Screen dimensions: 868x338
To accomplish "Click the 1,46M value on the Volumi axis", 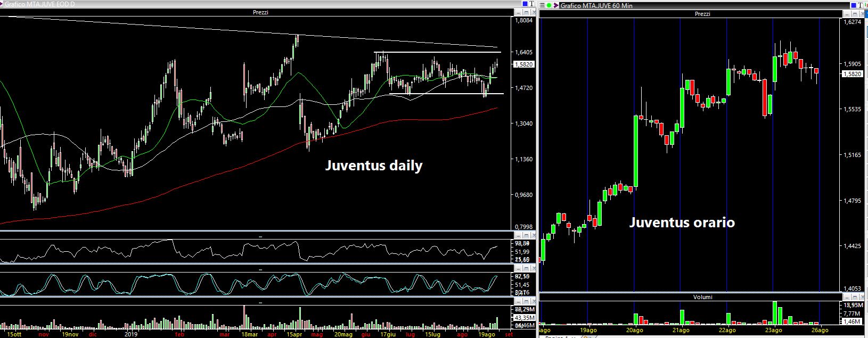I will coord(853,321).
